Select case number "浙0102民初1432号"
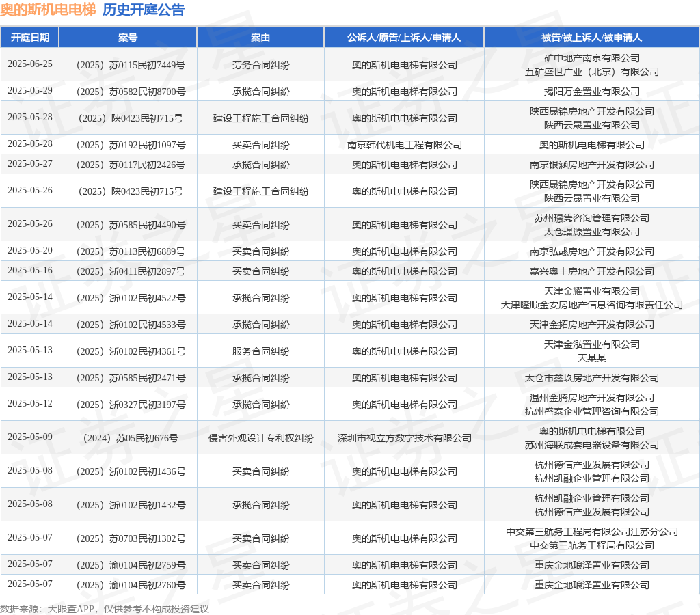 (x=148, y=505)
